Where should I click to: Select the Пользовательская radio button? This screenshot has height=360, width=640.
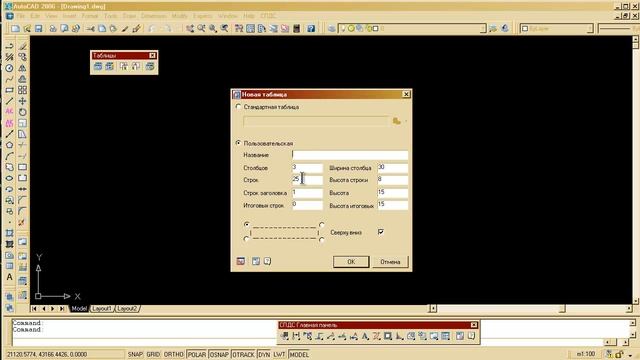[x=238, y=143]
